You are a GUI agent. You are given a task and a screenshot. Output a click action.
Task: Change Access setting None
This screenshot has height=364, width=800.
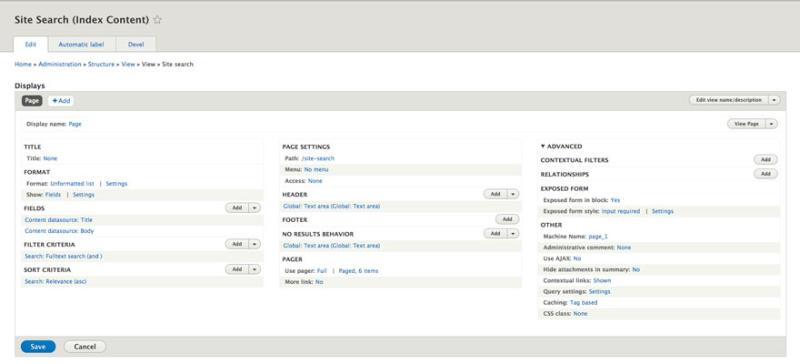coord(315,181)
